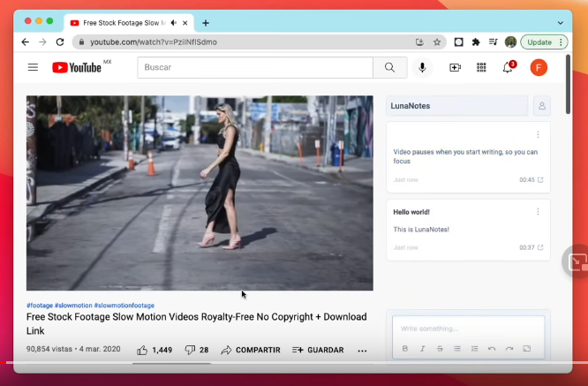Screen dimensions: 588x386
Task: Like the video with thumbs up
Action: [142, 350]
